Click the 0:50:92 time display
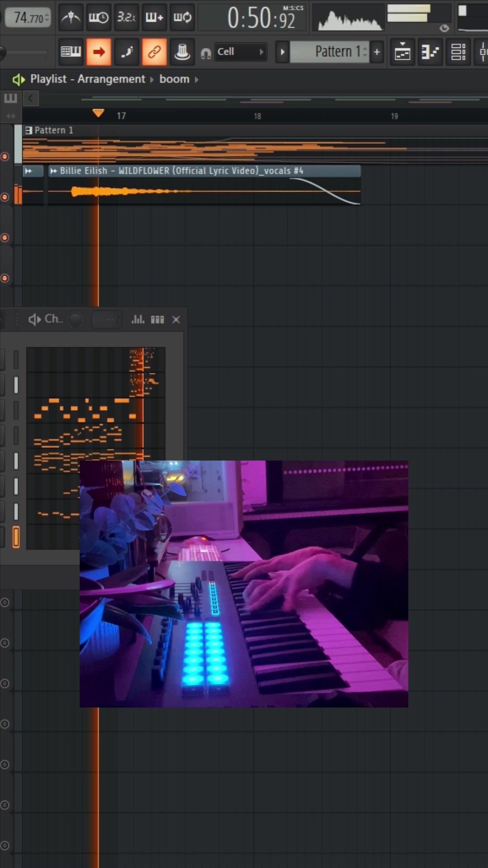This screenshot has width=488, height=868. (x=261, y=18)
